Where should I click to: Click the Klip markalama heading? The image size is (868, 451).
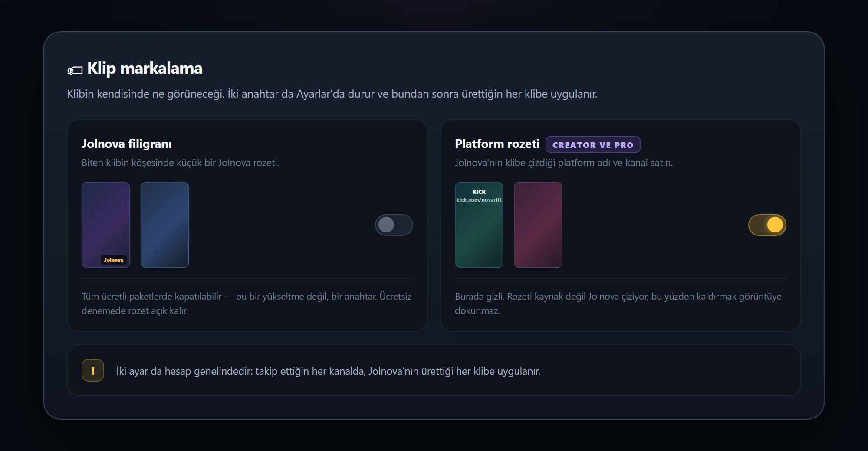145,69
